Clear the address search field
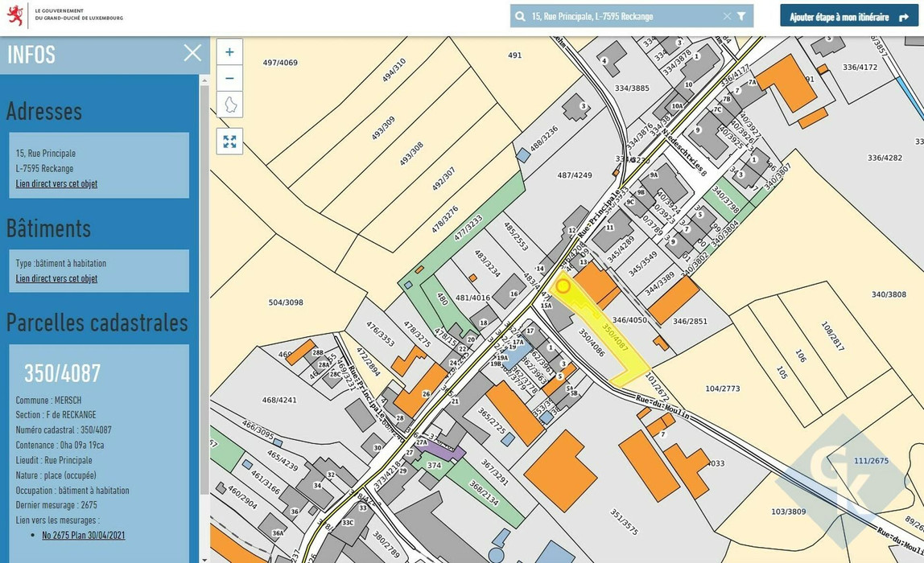The height and width of the screenshot is (563, 924). tap(727, 16)
